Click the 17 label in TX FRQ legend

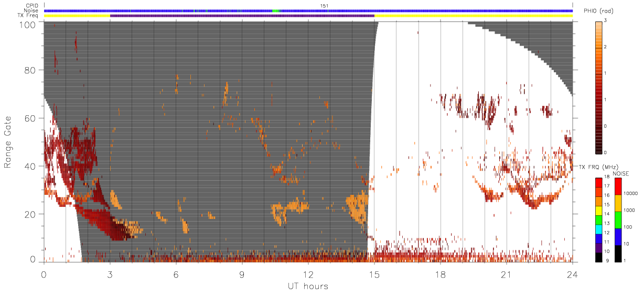(x=606, y=187)
